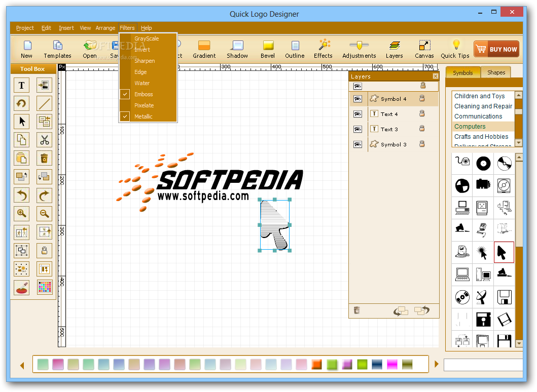Open the Adjustments slider button
The image size is (537, 392).
pyautogui.click(x=359, y=49)
